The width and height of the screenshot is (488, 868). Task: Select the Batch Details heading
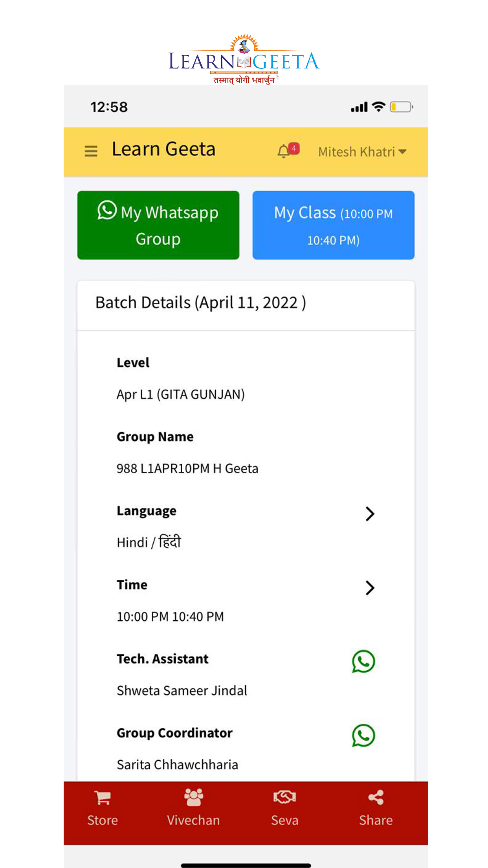pyautogui.click(x=201, y=303)
